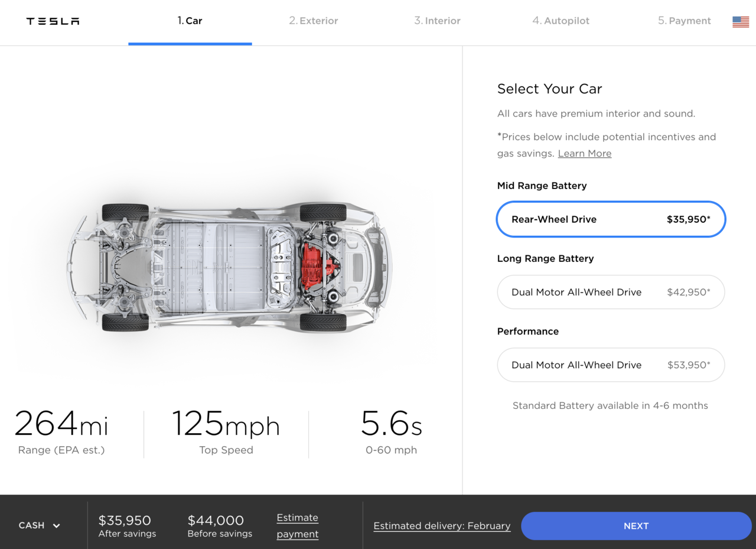Click the Tesla logo
This screenshot has height=549, width=756.
[53, 21]
